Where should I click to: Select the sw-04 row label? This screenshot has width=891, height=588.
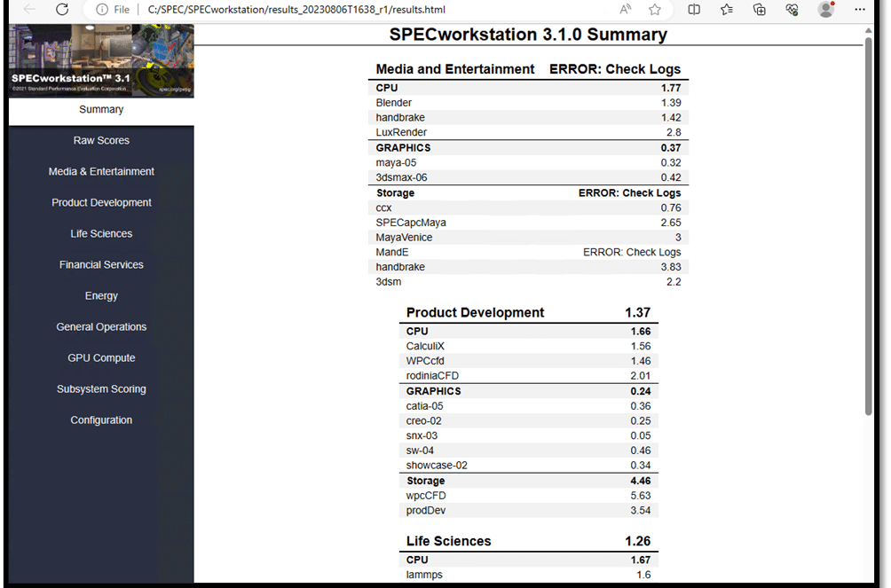[x=420, y=451]
